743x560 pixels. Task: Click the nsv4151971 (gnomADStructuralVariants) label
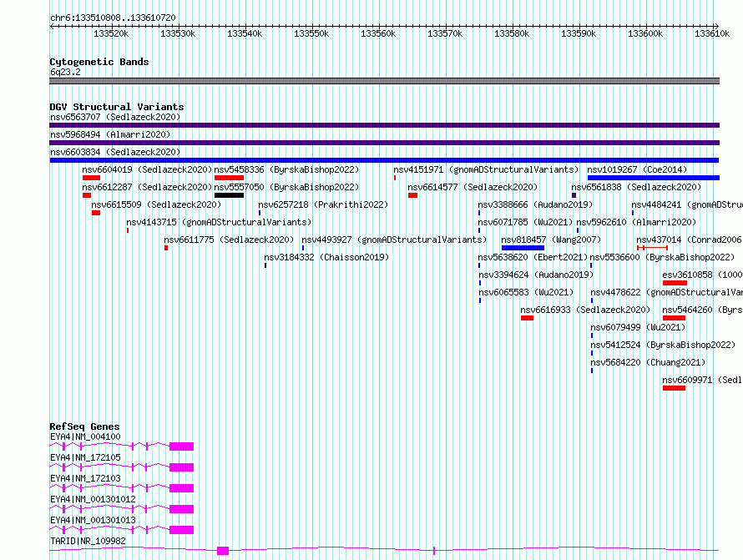(x=486, y=169)
